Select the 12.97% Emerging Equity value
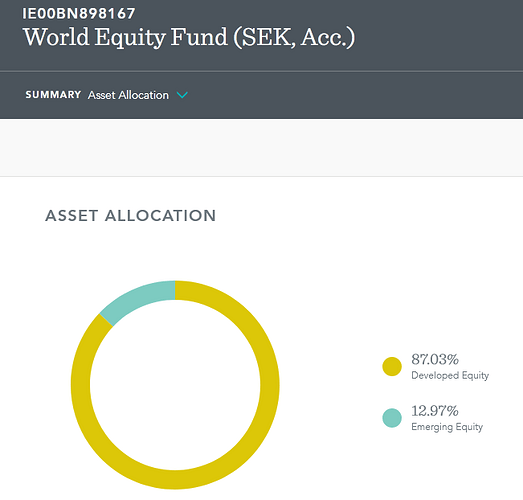Image resolution: width=523 pixels, height=500 pixels. click(x=435, y=411)
